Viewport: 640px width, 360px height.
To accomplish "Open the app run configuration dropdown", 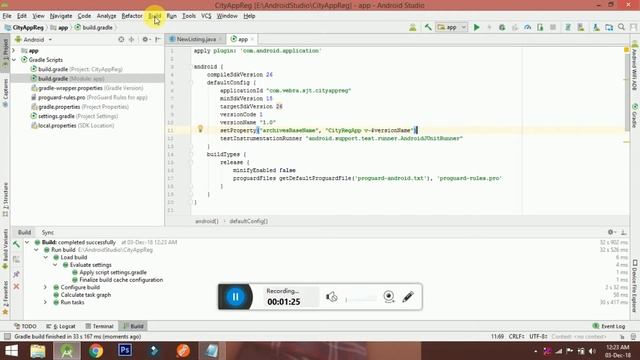I will 452,27.
